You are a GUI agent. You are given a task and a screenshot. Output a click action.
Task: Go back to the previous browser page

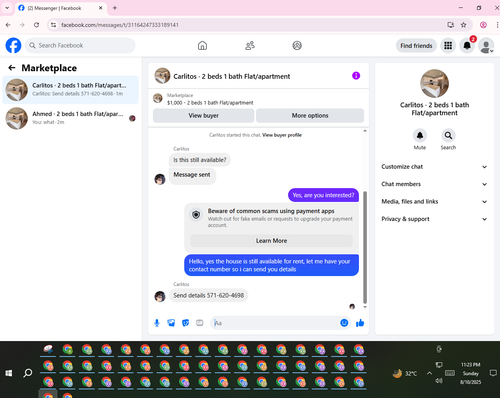[x=8, y=25]
